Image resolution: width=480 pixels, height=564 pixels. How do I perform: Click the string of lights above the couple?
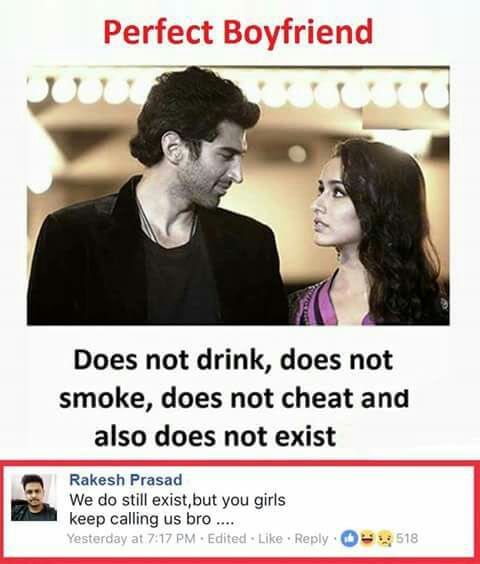(x=238, y=90)
